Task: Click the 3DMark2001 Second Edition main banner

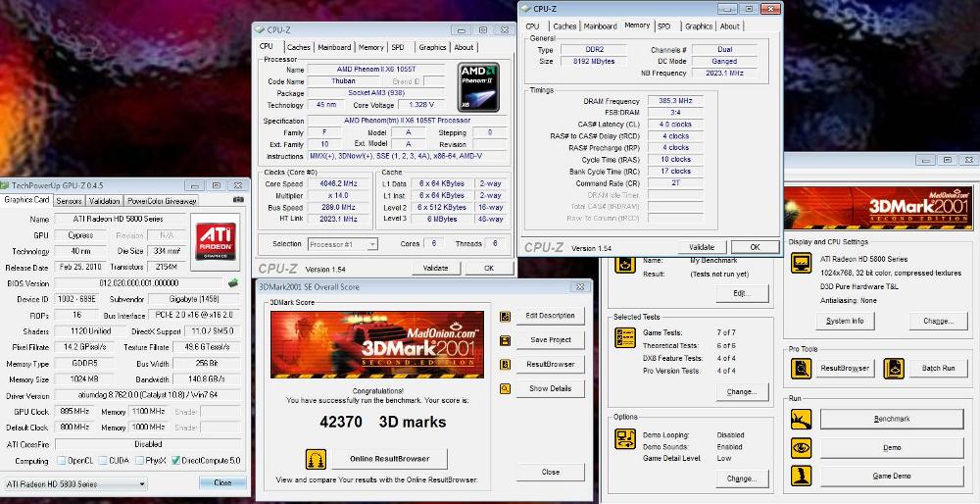Action: coord(878,208)
